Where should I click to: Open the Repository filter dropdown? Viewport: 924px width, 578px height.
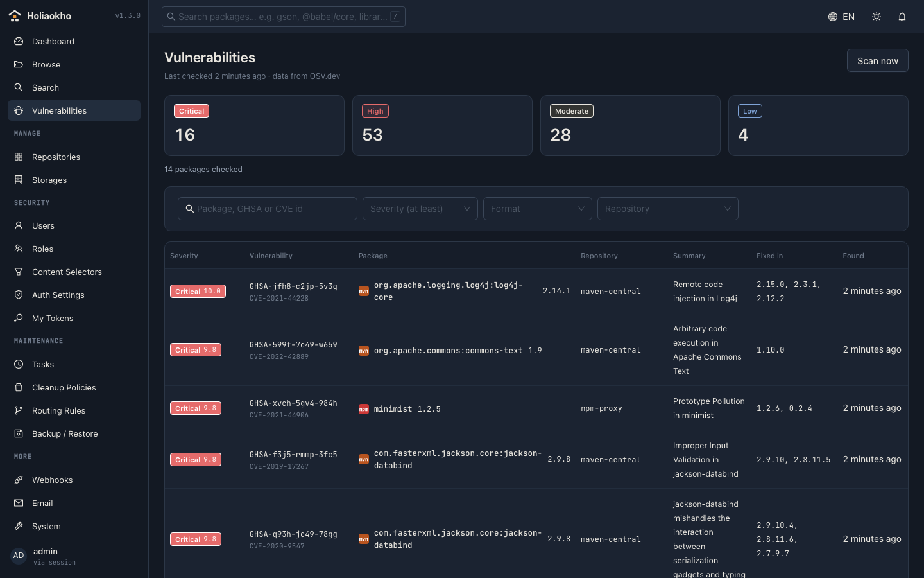[x=668, y=209]
